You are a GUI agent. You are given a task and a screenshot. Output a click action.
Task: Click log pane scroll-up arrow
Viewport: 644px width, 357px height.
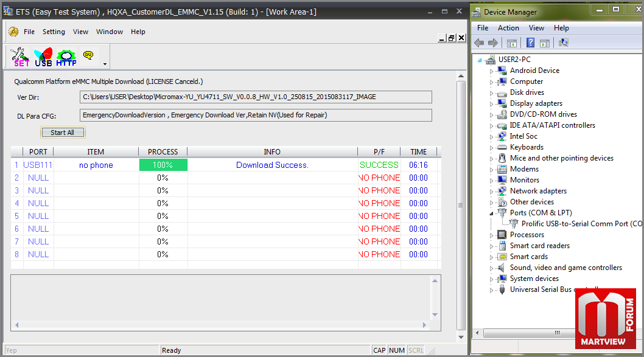tap(435, 281)
